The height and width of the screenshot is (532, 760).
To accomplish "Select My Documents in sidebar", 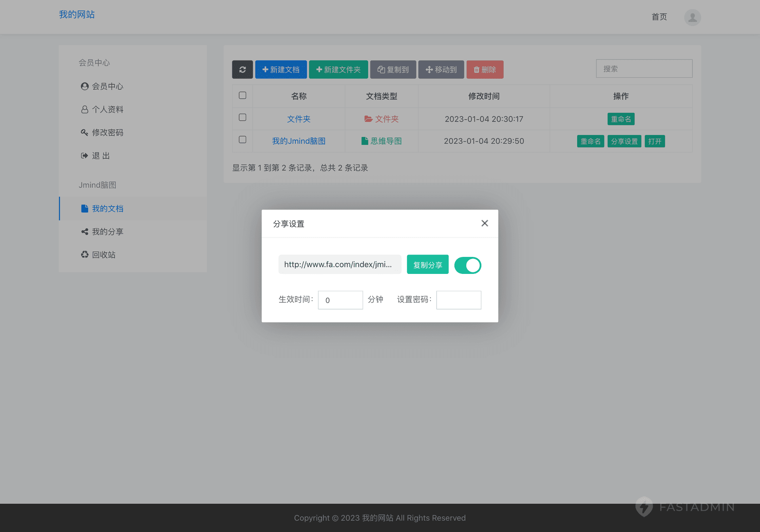I will [x=107, y=209].
